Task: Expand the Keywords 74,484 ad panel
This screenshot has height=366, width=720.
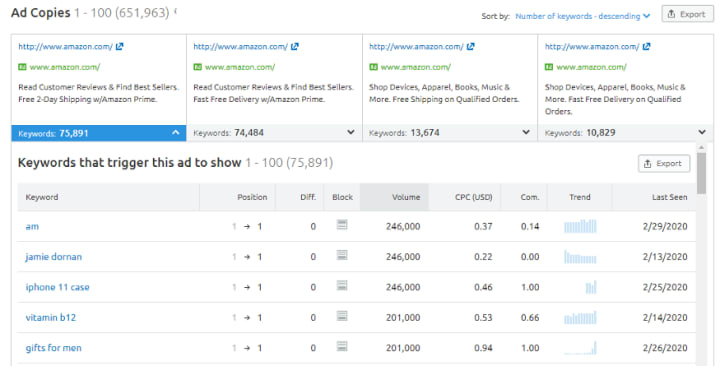Action: (351, 132)
